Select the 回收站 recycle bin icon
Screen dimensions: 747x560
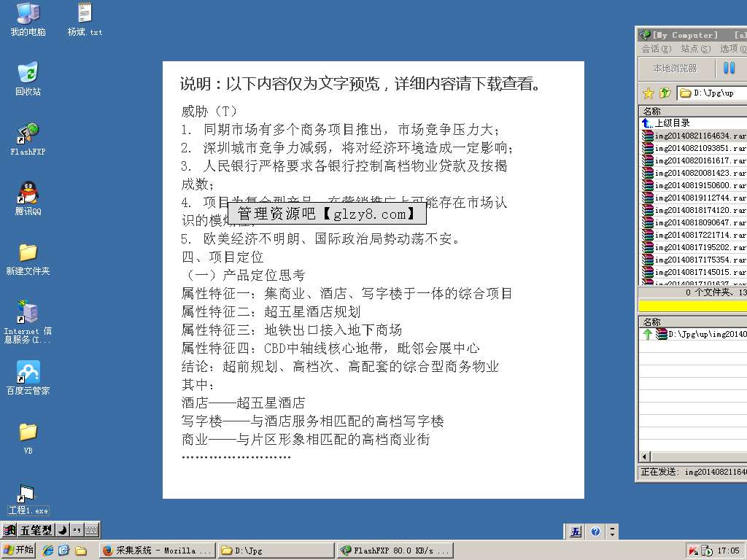point(28,79)
